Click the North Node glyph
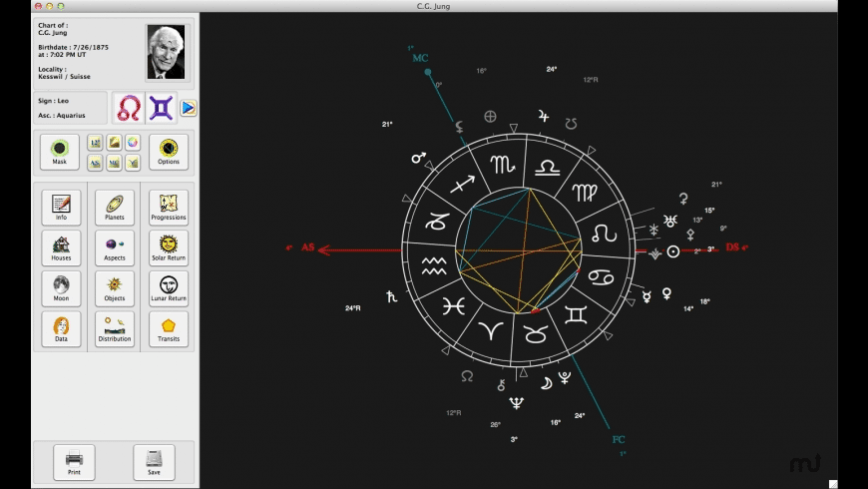Image resolution: width=868 pixels, height=489 pixels. (x=467, y=376)
